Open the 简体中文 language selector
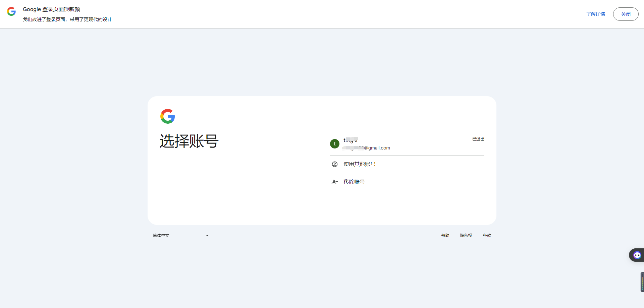This screenshot has width=644, height=308. pyautogui.click(x=161, y=236)
